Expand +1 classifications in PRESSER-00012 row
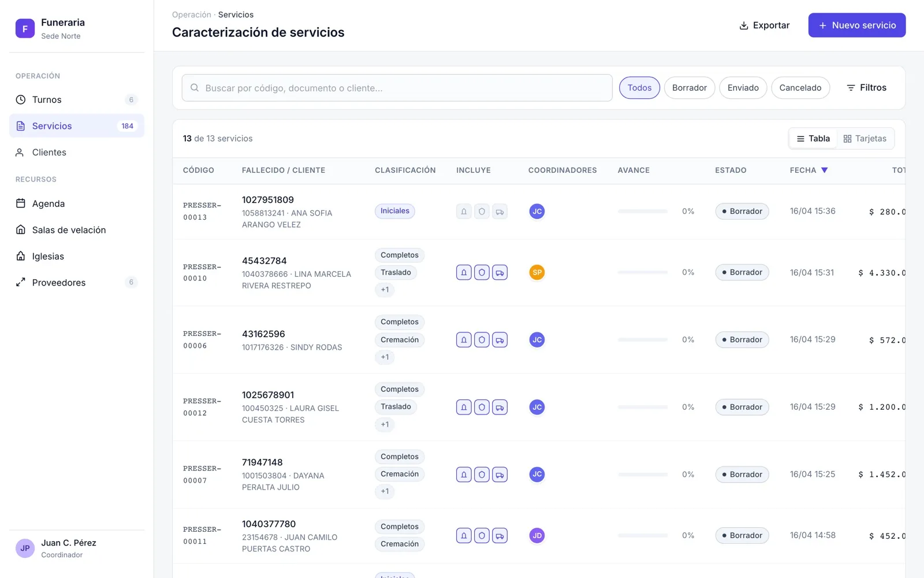 (385, 424)
